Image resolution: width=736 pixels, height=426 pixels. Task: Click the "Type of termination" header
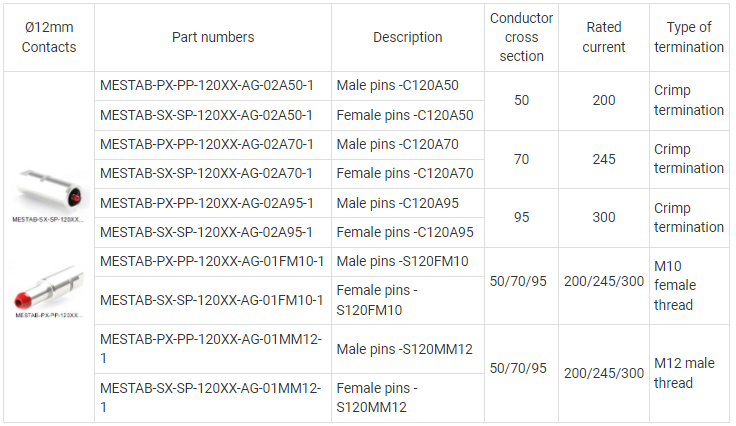click(x=689, y=37)
